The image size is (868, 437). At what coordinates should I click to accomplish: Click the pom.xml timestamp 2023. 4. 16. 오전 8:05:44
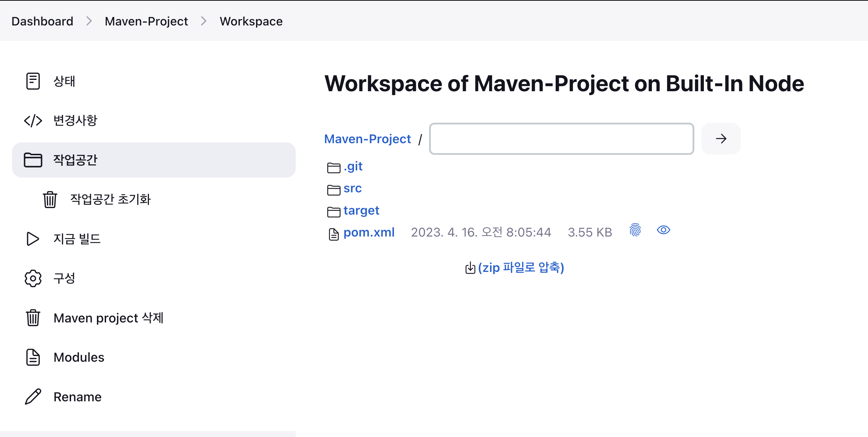[481, 232]
